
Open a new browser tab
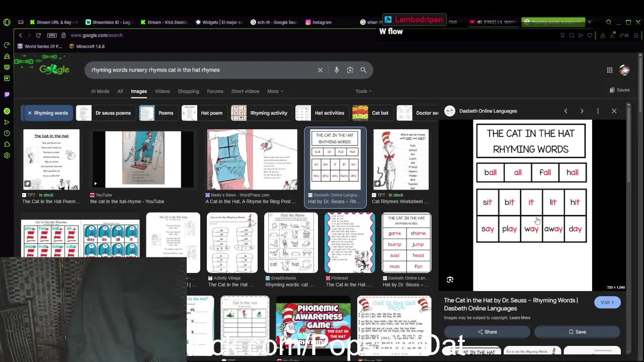[x=589, y=22]
